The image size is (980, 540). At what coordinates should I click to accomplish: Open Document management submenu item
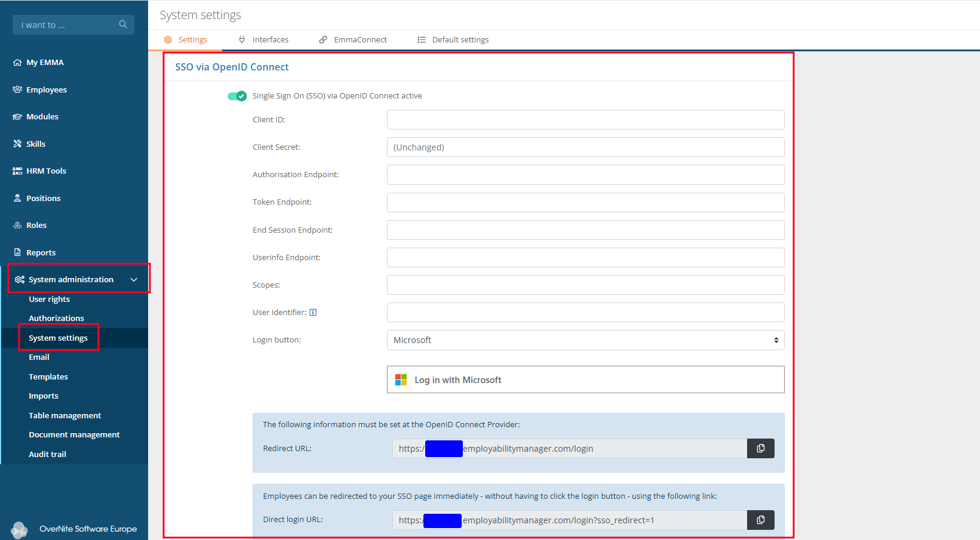point(75,435)
